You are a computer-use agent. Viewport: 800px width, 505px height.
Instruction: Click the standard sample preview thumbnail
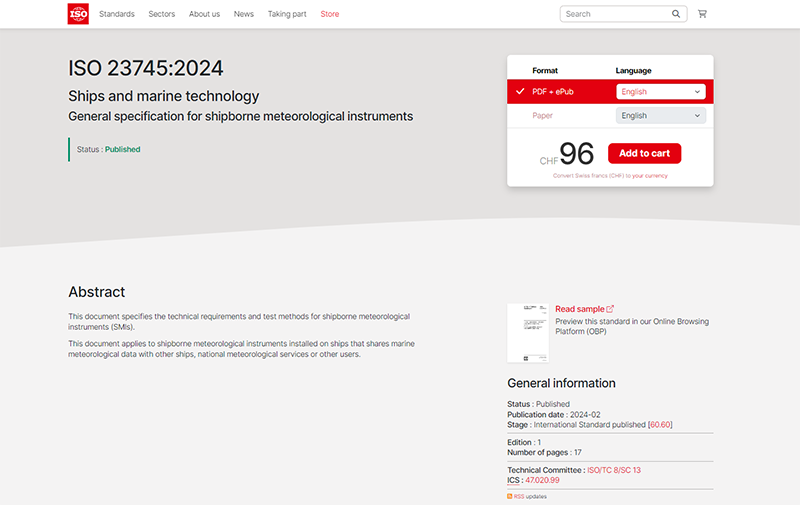pos(527,333)
